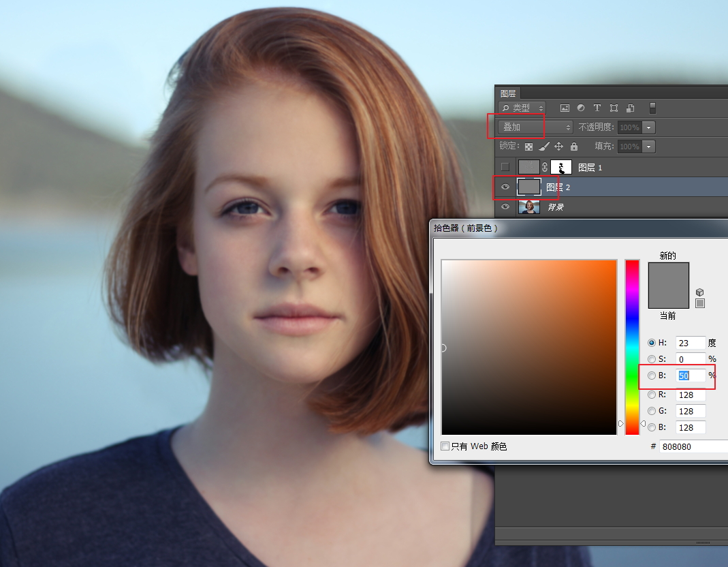Toggle the layer filtering on/off switch

click(x=652, y=108)
